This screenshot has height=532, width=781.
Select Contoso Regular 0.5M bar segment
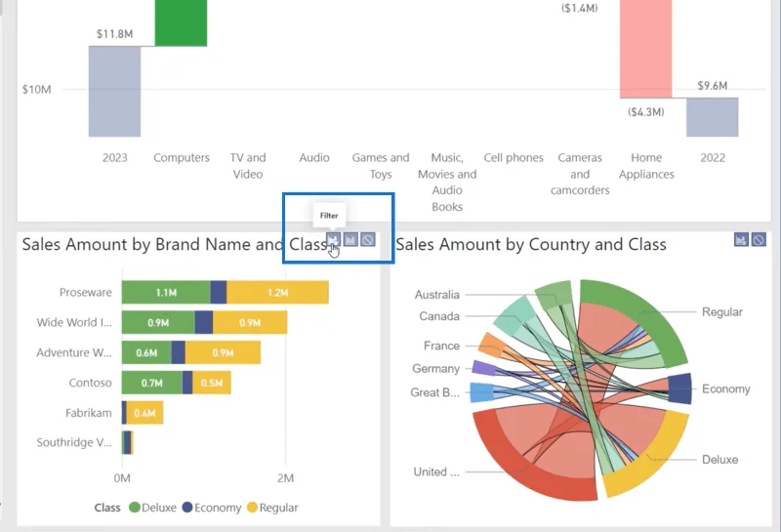click(212, 383)
